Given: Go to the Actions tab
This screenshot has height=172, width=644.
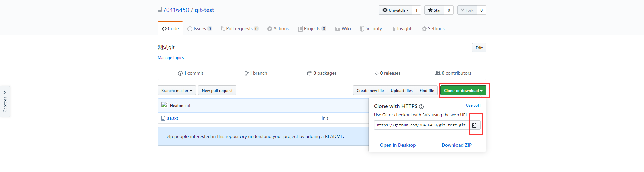Looking at the screenshot, I should (x=278, y=29).
